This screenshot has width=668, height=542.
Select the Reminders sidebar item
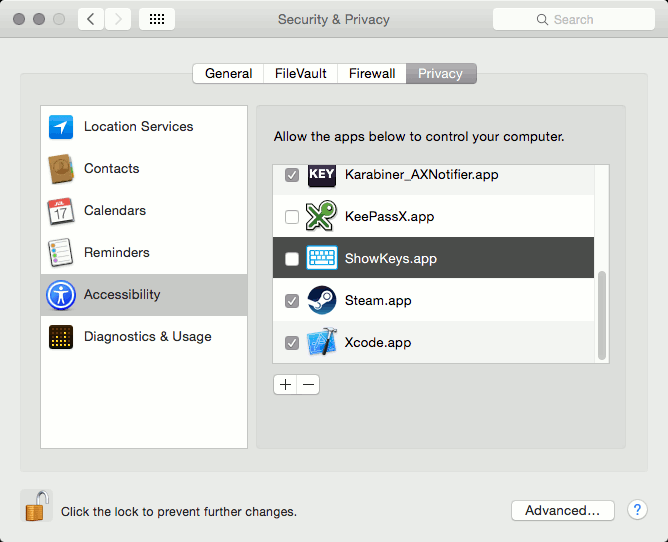(x=116, y=253)
